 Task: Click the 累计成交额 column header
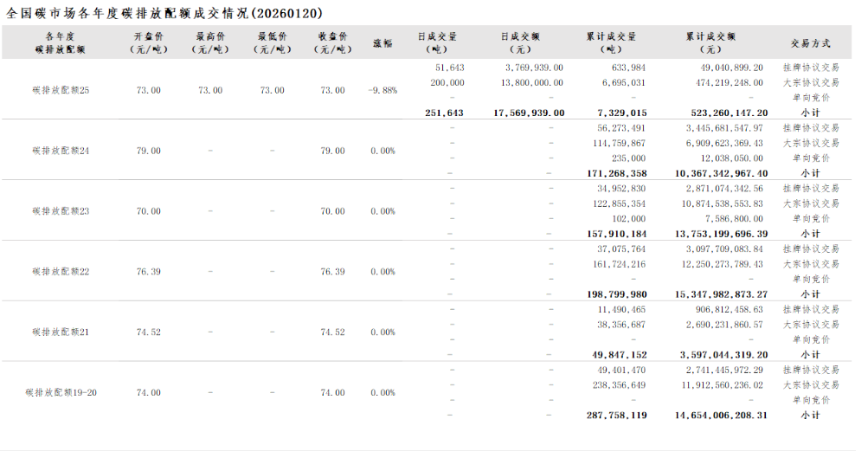(x=710, y=42)
